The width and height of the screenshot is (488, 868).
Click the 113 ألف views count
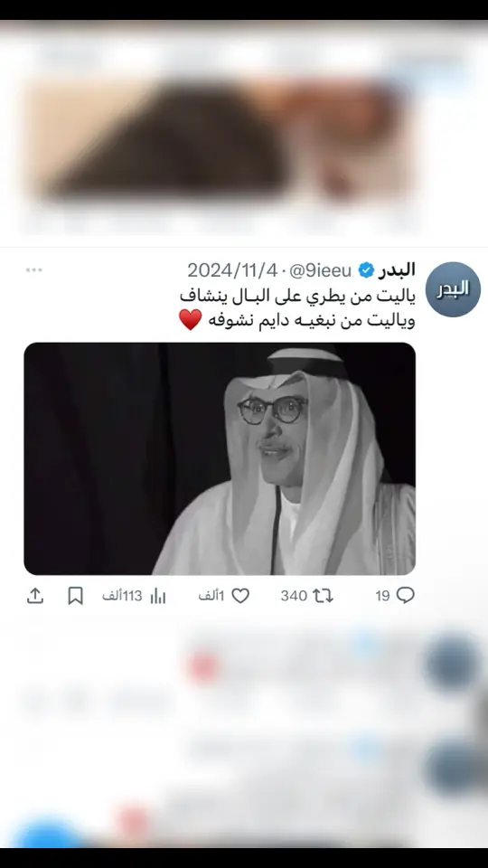122,596
